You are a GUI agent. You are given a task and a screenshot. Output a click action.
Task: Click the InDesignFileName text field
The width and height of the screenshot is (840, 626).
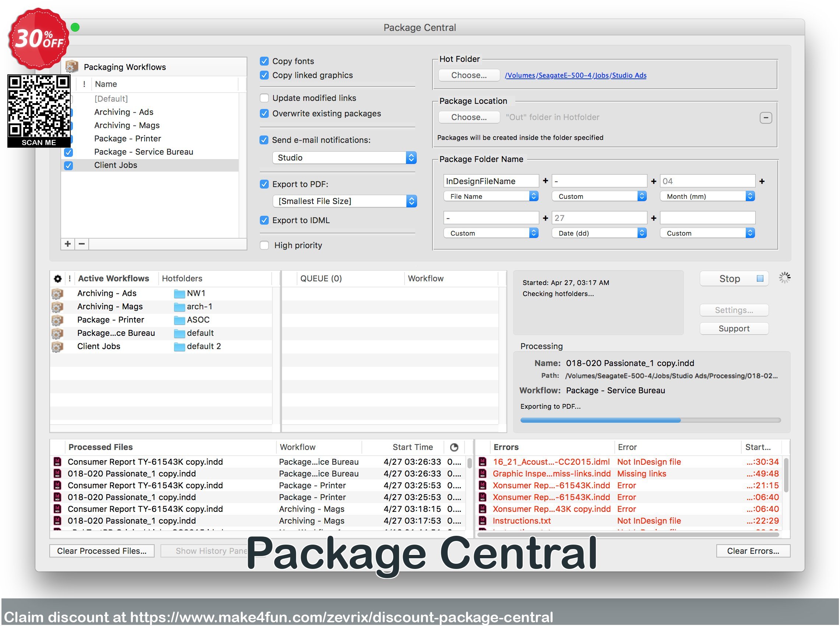pos(491,181)
